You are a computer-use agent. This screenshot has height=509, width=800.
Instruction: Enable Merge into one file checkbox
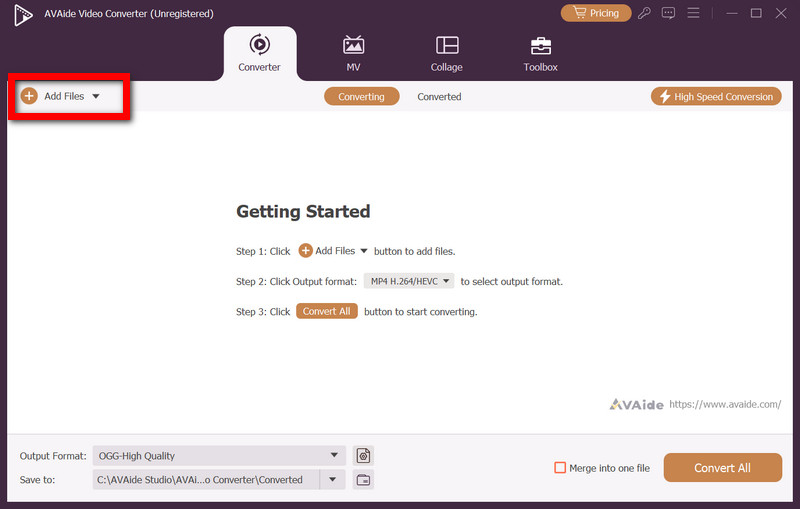(x=560, y=468)
